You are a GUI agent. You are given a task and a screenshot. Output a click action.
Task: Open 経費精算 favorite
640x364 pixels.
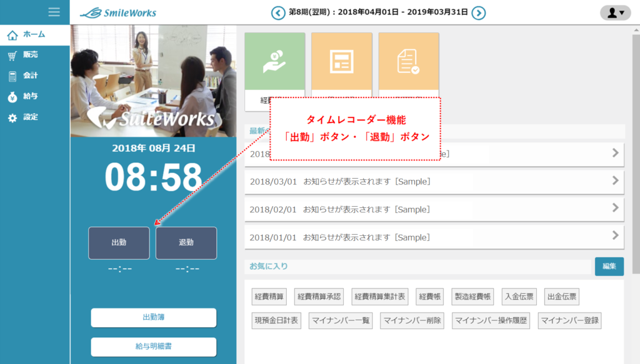pos(269,297)
